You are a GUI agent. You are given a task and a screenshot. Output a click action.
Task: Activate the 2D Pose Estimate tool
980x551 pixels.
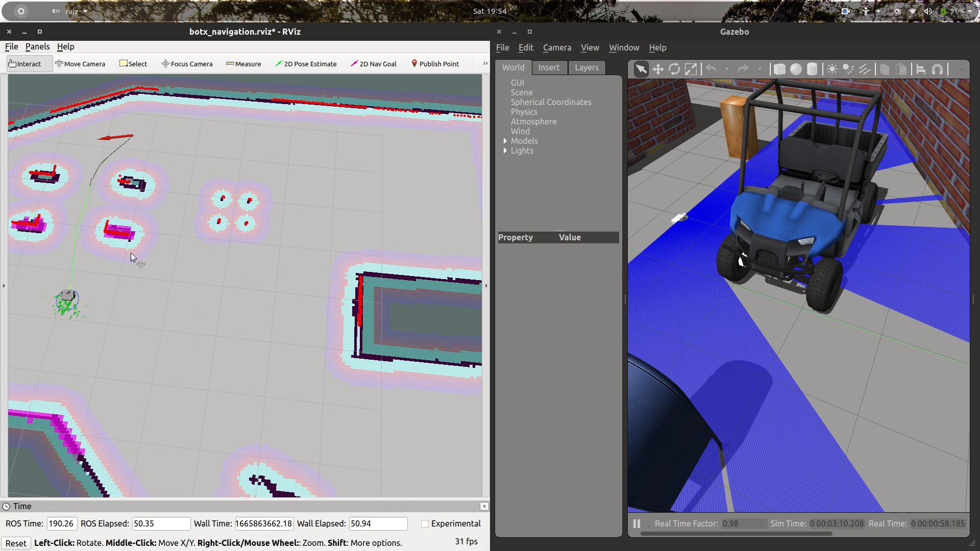(306, 64)
